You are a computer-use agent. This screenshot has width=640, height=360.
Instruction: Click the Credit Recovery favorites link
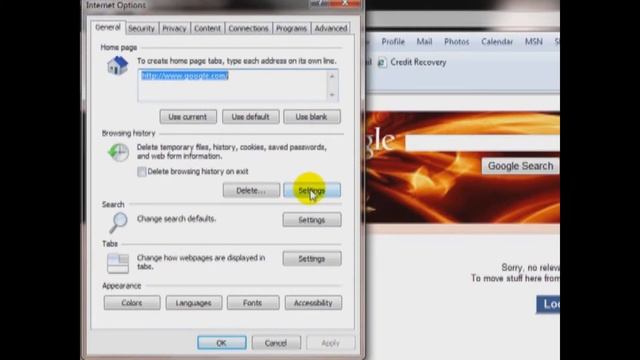(x=418, y=62)
